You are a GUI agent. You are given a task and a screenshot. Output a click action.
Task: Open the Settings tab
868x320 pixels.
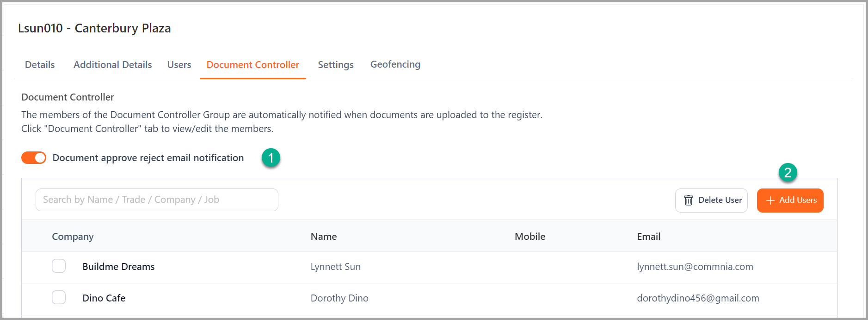pyautogui.click(x=336, y=65)
